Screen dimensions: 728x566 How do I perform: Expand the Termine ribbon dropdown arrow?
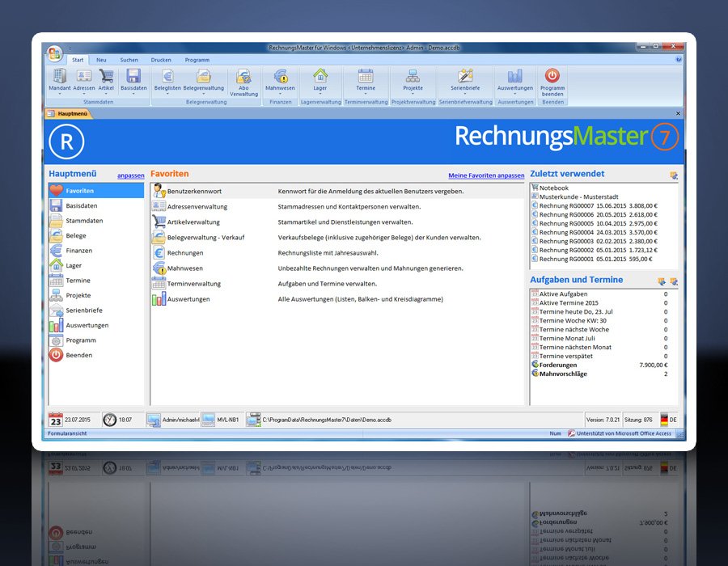pos(366,94)
